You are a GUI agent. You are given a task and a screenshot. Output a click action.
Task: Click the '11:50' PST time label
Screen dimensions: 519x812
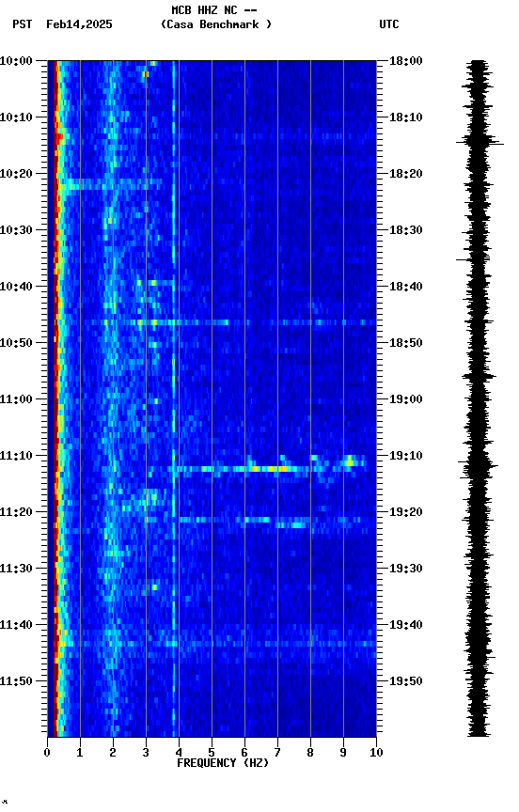[16, 681]
